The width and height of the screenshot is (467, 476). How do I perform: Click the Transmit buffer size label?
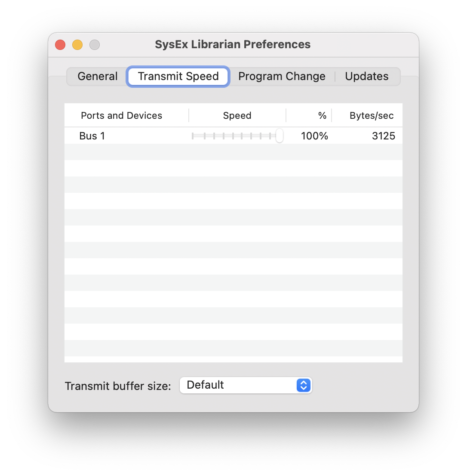click(x=118, y=386)
